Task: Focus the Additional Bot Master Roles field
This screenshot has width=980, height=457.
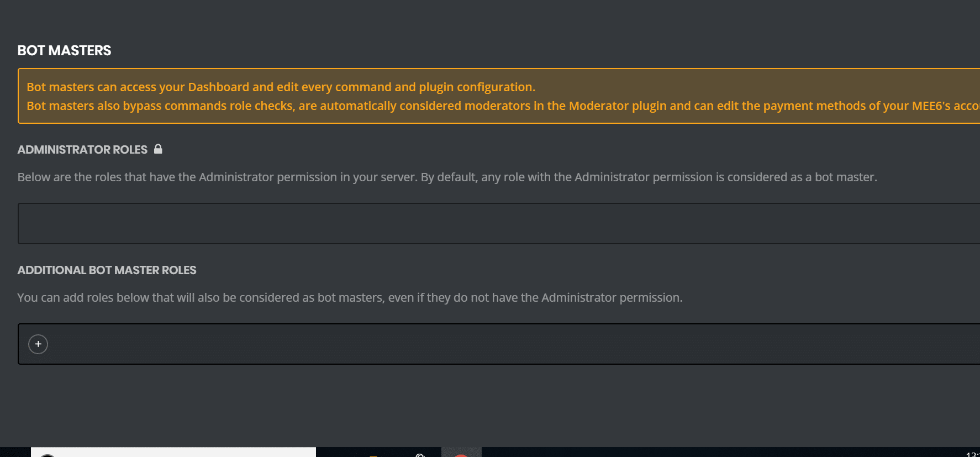Action: click(x=497, y=344)
